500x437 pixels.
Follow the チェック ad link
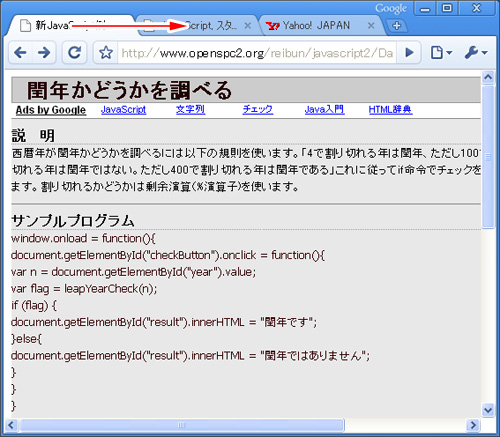(258, 110)
